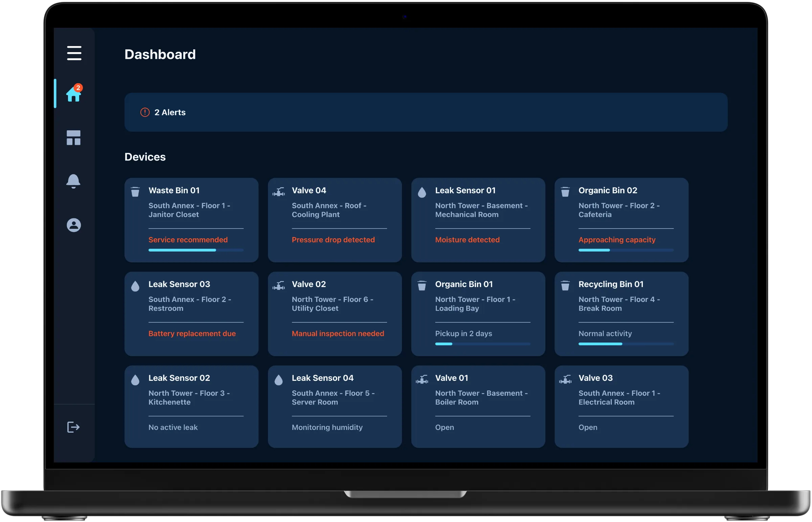Click 'South Annex - Floor 2 - Restroom' location

point(190,304)
